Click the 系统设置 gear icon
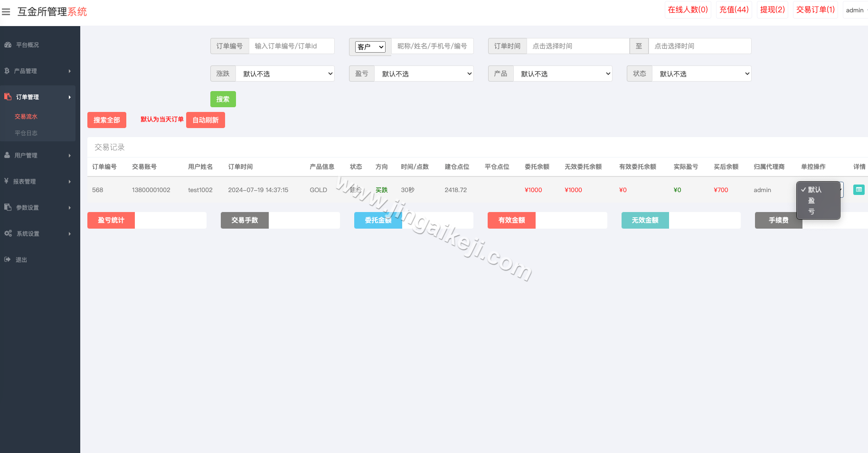868x453 pixels. click(x=8, y=233)
